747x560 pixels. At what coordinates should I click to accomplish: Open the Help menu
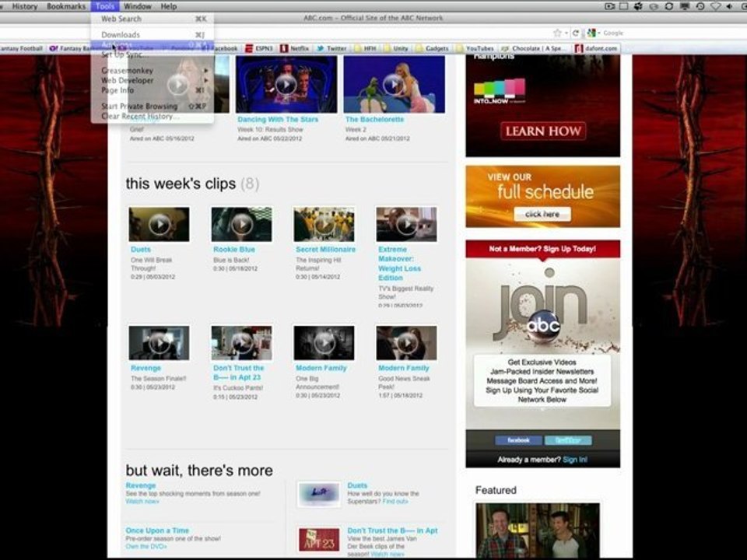click(x=169, y=6)
